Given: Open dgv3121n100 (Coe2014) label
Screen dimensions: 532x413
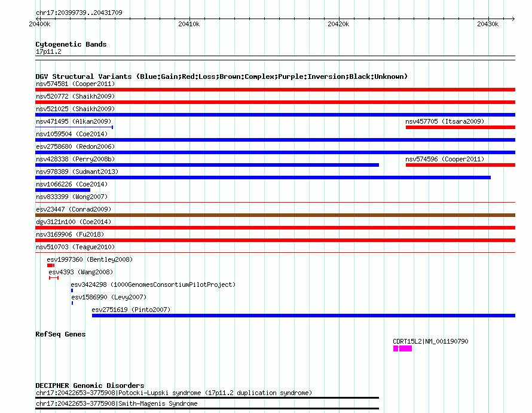Looking at the screenshot, I should pyautogui.click(x=74, y=222).
